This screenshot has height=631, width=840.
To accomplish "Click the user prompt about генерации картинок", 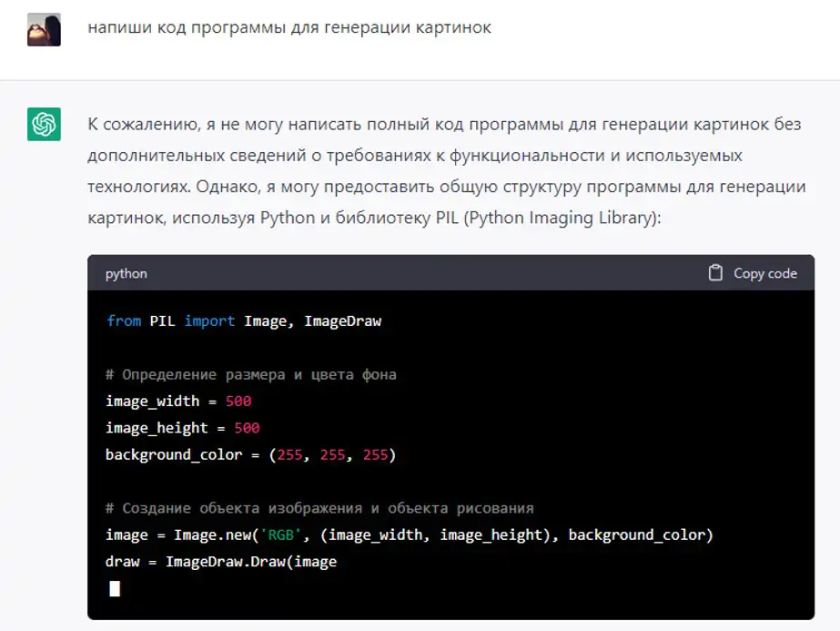I will click(x=289, y=27).
